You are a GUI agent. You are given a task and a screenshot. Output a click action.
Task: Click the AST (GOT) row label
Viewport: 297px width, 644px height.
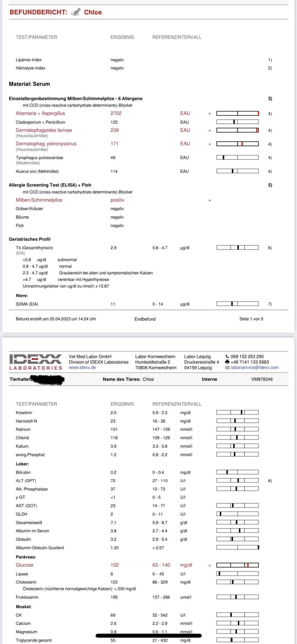[26, 506]
